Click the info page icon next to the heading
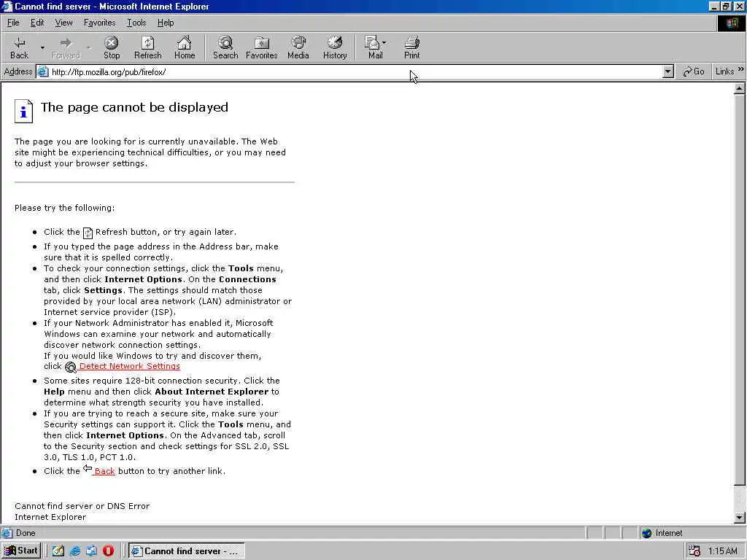Image resolution: width=747 pixels, height=560 pixels. click(23, 111)
